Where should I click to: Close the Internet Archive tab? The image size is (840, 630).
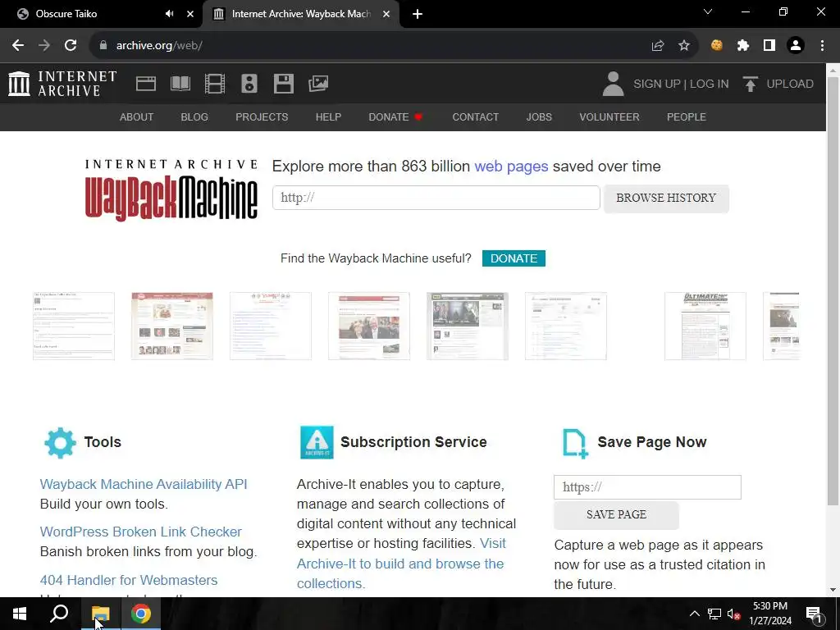(386, 14)
